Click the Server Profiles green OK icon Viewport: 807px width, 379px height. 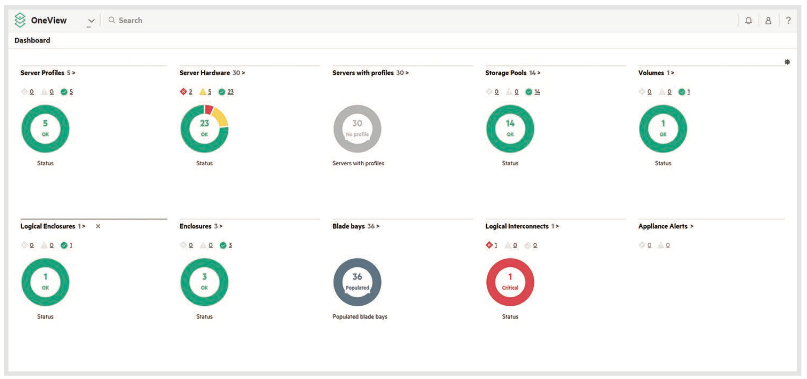(64, 92)
